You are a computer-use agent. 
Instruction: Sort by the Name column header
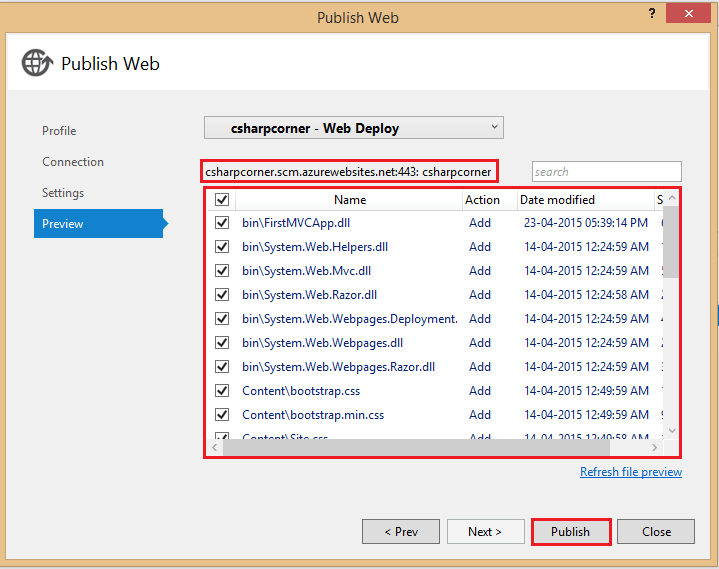point(349,200)
